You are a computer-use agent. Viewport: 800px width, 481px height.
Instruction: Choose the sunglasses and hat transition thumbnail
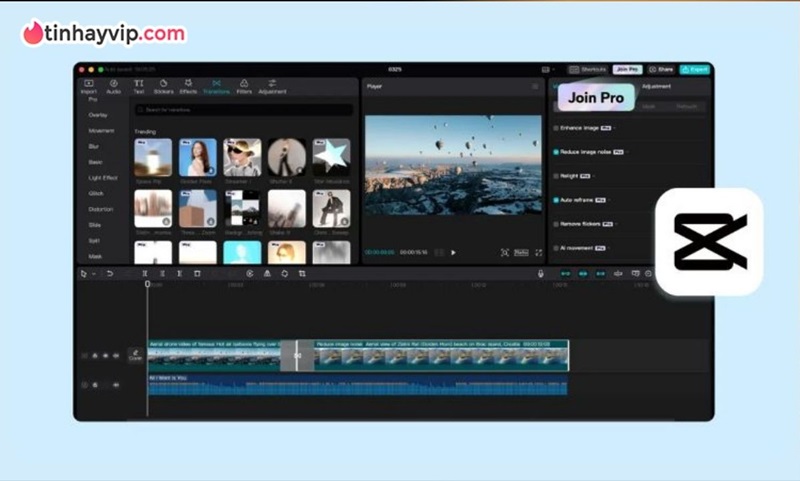pos(242,158)
